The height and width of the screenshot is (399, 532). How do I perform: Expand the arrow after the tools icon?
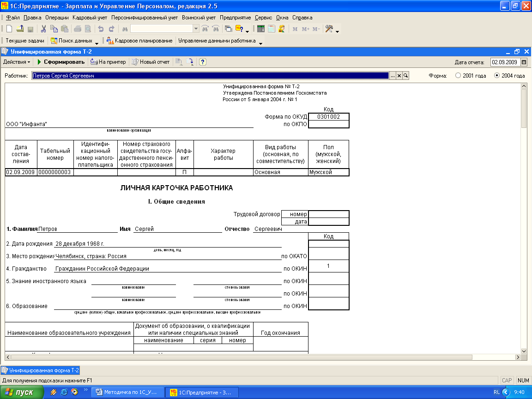(x=337, y=31)
